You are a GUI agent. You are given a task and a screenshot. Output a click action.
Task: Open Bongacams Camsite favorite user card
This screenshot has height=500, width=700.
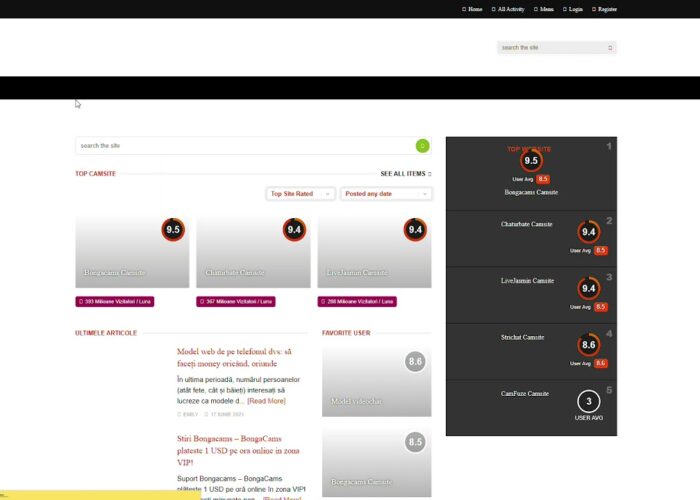[x=376, y=462]
